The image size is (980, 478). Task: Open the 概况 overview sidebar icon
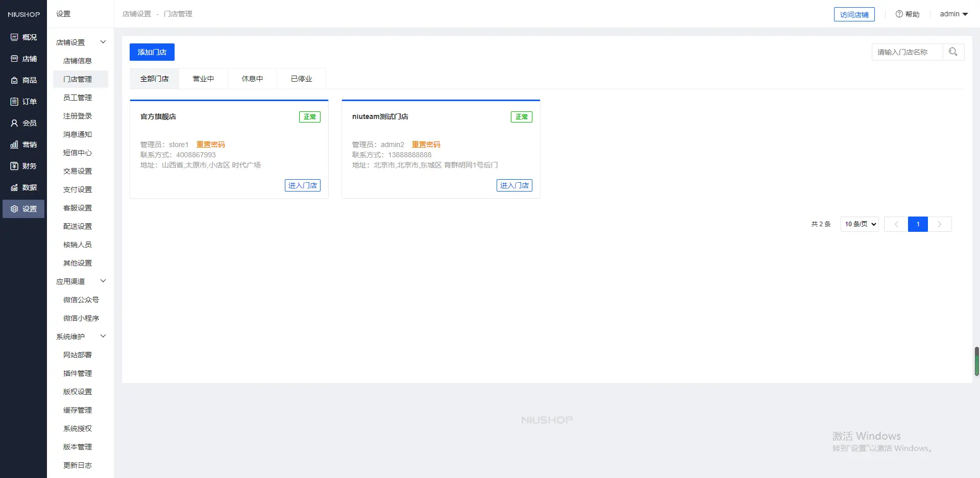pos(14,37)
